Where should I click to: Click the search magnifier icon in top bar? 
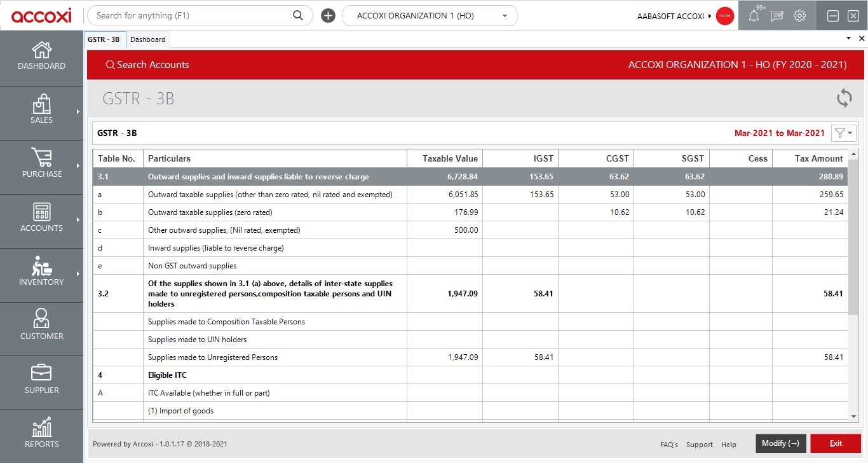coord(298,15)
